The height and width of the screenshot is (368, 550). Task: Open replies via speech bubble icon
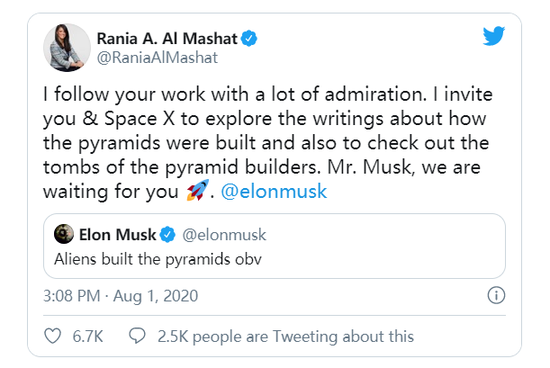(137, 336)
